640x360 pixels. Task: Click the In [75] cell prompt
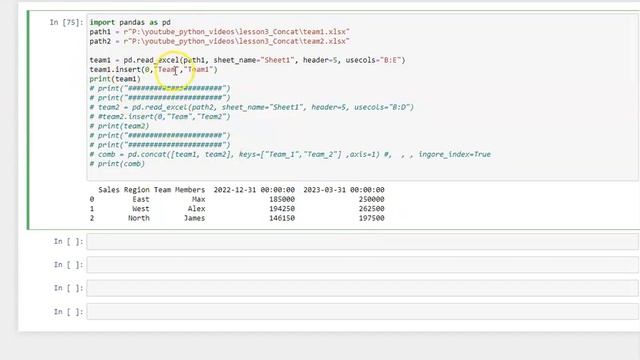pyautogui.click(x=66, y=22)
